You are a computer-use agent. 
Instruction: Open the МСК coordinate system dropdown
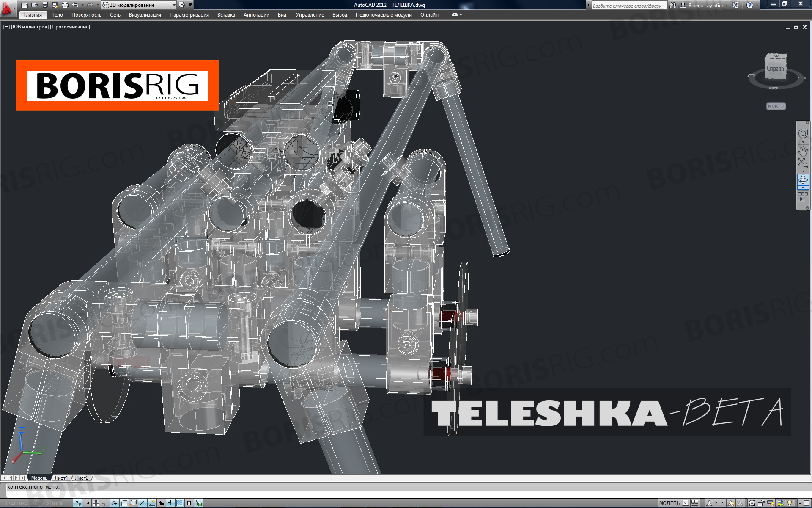(x=776, y=106)
